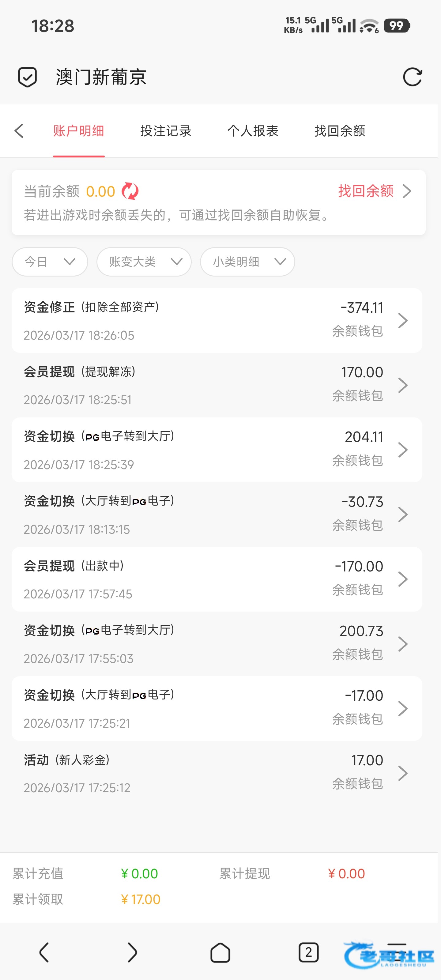
Task: Tap browser back navigation arrow
Action: pos(44,953)
